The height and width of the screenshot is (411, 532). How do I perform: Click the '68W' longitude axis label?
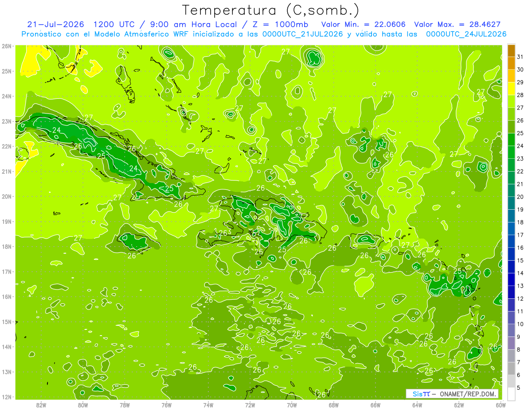tap(333, 405)
